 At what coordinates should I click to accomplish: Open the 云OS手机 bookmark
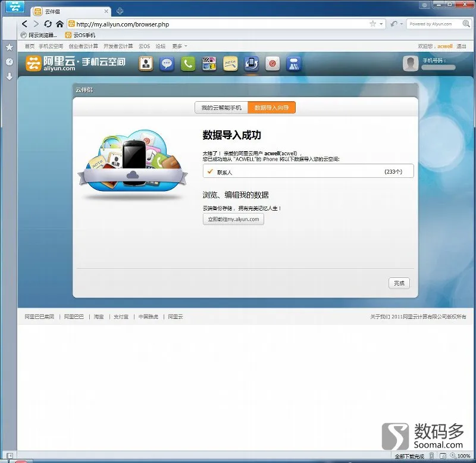(x=80, y=35)
